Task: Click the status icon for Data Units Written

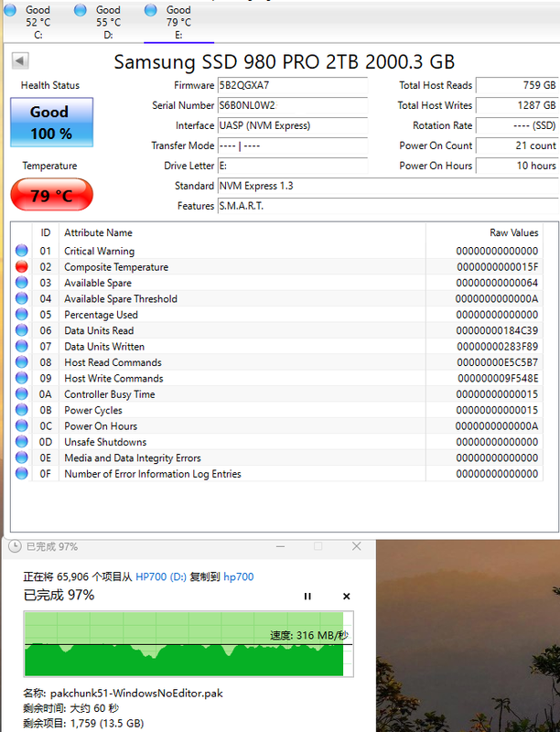Action: [x=21, y=346]
